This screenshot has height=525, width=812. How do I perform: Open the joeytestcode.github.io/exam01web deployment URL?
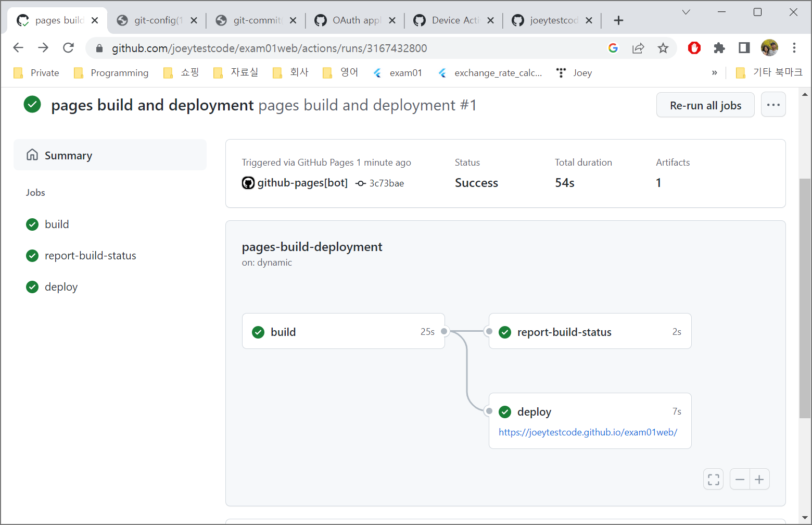pyautogui.click(x=588, y=432)
